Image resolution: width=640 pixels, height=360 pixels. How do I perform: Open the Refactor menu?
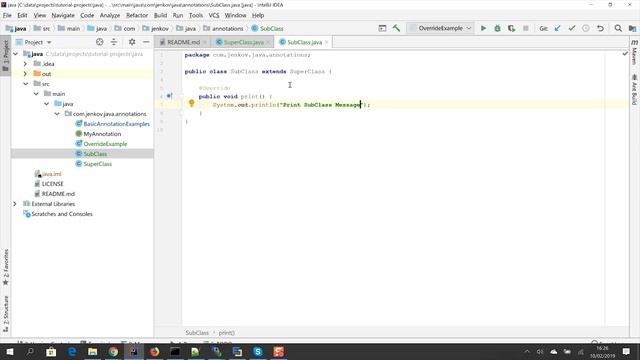point(137,16)
